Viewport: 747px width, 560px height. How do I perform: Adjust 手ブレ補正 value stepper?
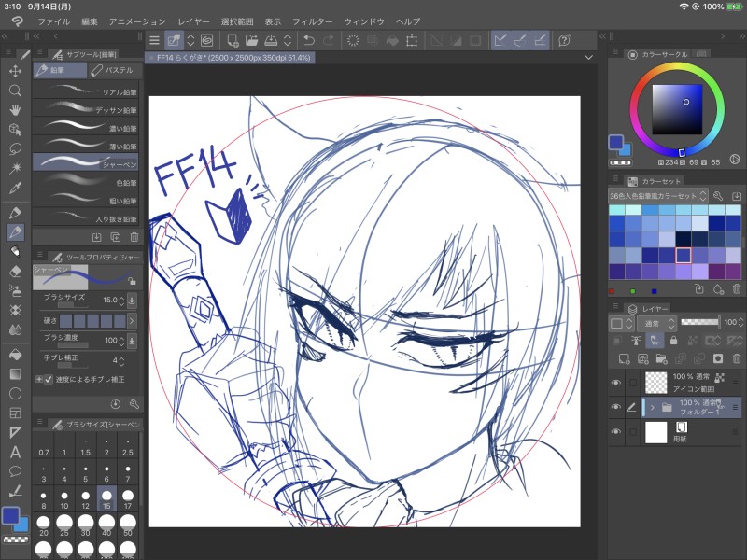pos(122,361)
